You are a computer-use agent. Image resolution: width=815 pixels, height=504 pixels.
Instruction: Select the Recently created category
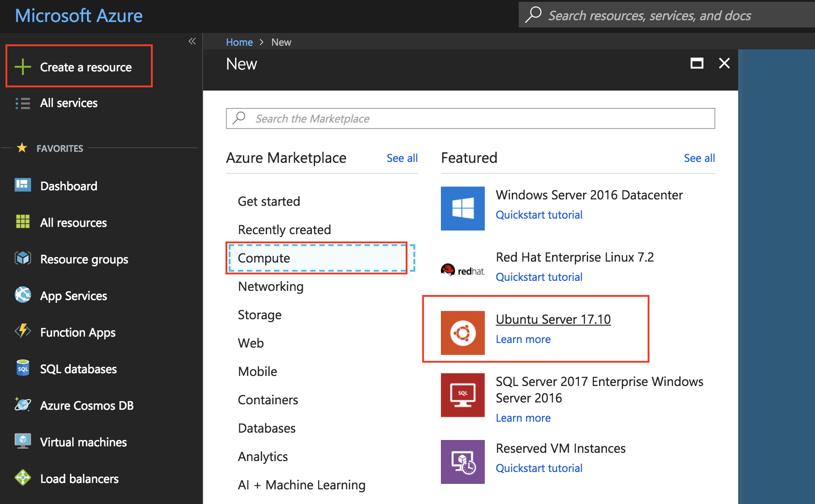point(284,230)
